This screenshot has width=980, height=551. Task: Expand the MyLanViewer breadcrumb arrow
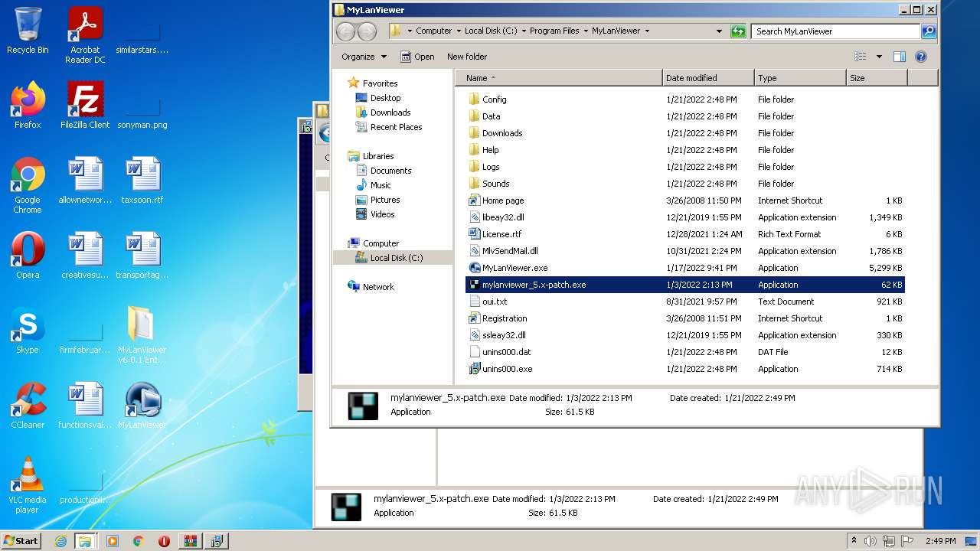click(x=647, y=31)
